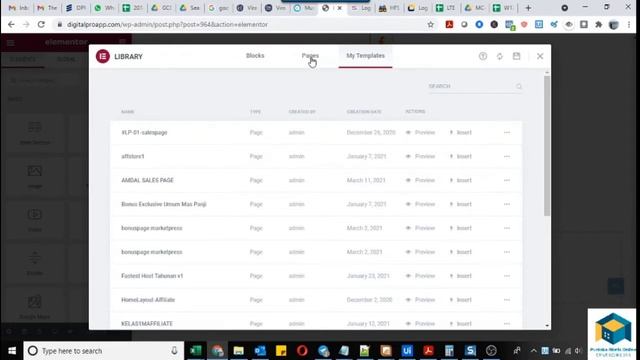Image resolution: width=640 pixels, height=360 pixels.
Task: Click the Type here to search box
Action: point(103,351)
